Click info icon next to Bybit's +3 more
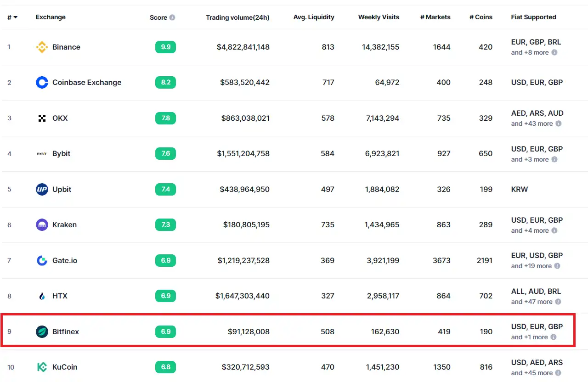Image resolution: width=588 pixels, height=382 pixels. (x=554, y=159)
